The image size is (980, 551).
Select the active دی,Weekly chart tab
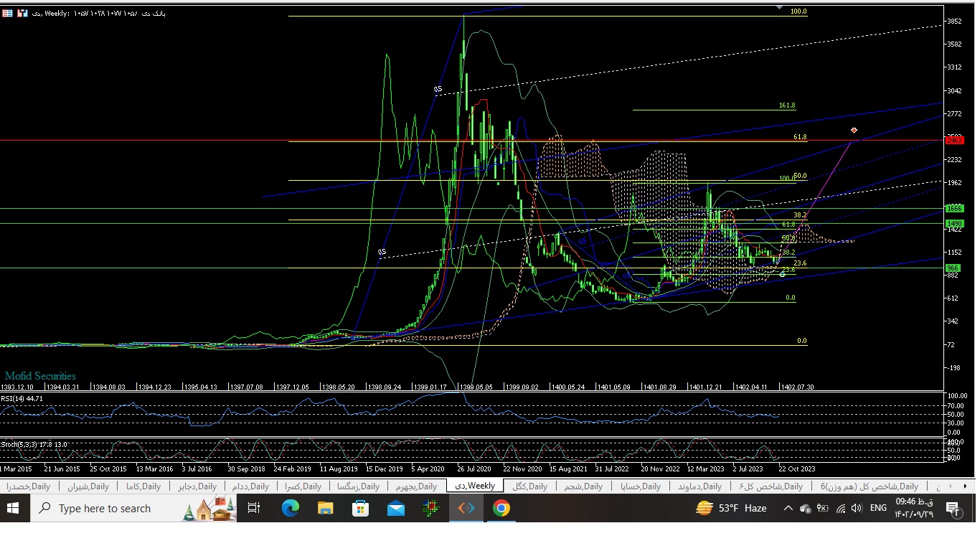pyautogui.click(x=475, y=486)
